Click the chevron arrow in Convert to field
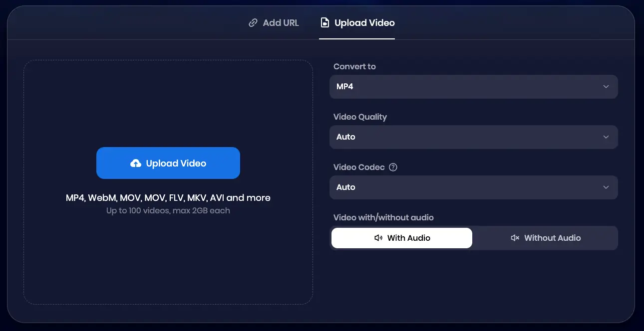Viewport: 644px width, 331px height. click(x=606, y=87)
